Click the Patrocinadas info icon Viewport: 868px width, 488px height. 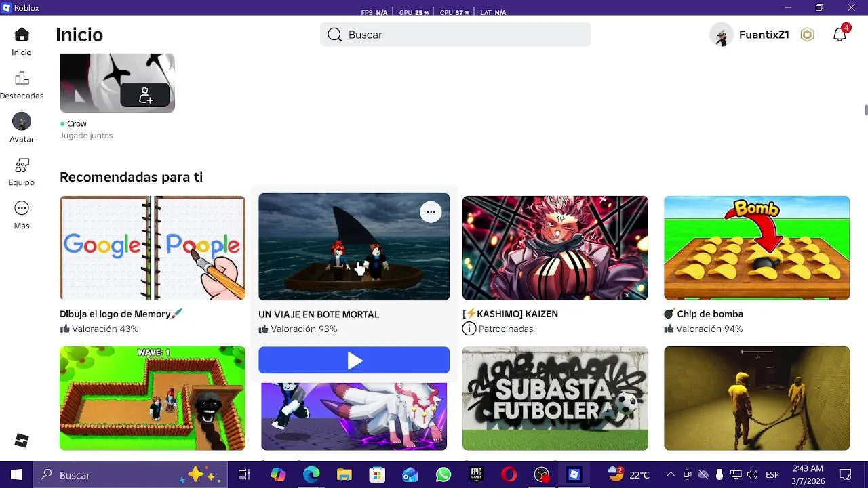[469, 329]
